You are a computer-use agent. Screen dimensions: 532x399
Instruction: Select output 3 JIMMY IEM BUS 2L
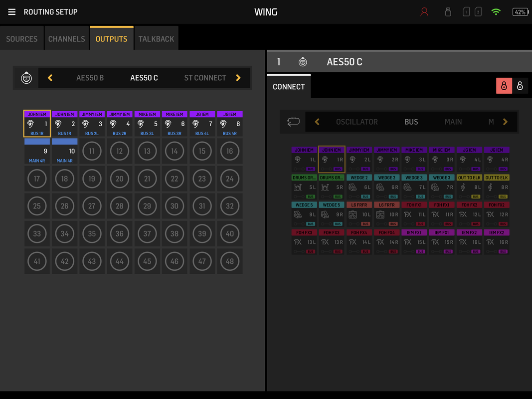pos(92,124)
